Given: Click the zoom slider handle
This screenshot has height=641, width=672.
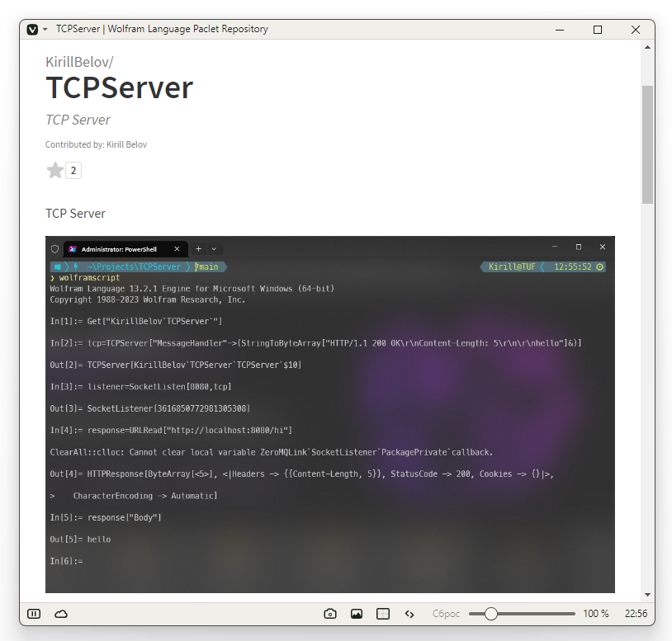Looking at the screenshot, I should coord(491,614).
